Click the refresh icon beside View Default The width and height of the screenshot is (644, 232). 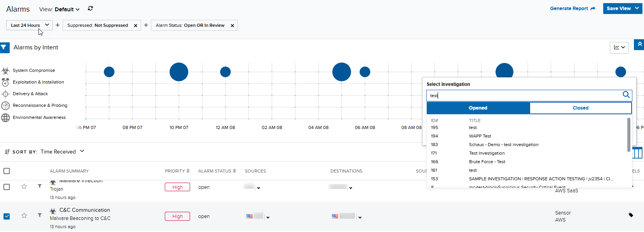pos(90,8)
